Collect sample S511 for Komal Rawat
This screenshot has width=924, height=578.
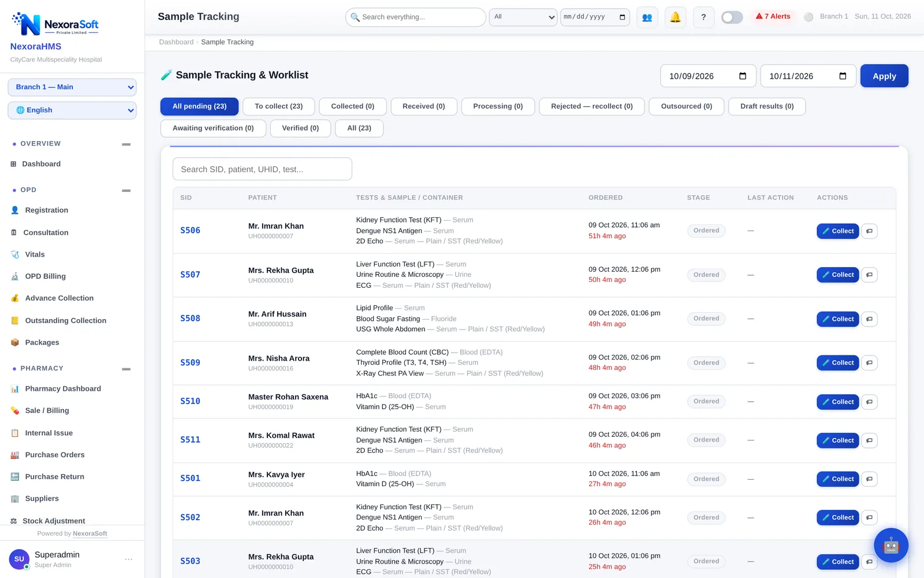(x=837, y=440)
